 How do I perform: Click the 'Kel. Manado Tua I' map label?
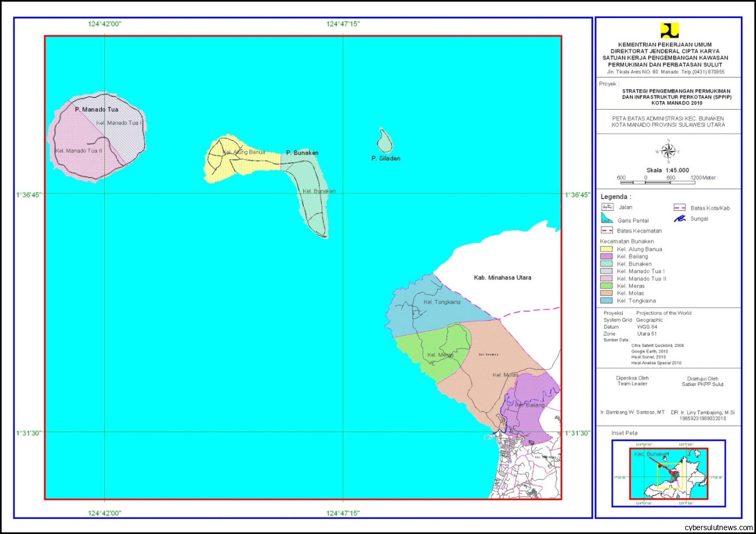pyautogui.click(x=119, y=123)
